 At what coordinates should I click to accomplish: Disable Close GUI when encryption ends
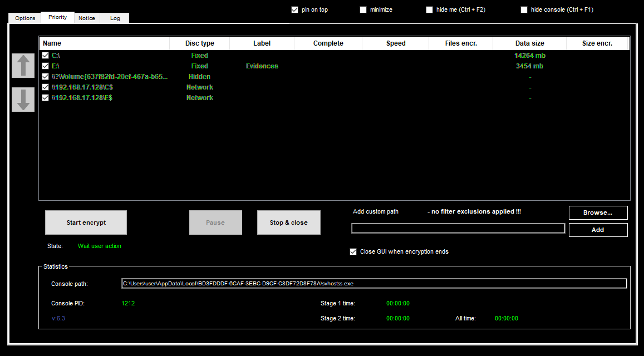tap(353, 251)
